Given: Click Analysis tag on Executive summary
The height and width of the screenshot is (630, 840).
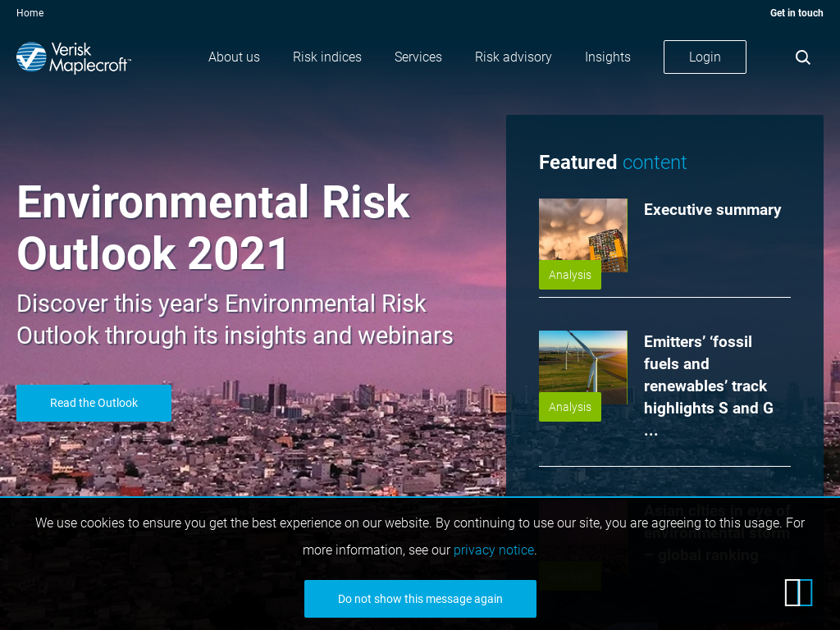Looking at the screenshot, I should 570,275.
